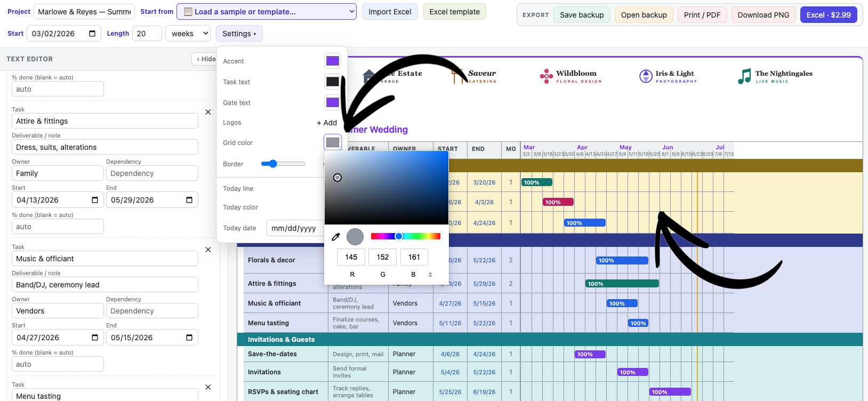Open calendar on Music & officiant end date
The width and height of the screenshot is (868, 401).
coord(189,338)
